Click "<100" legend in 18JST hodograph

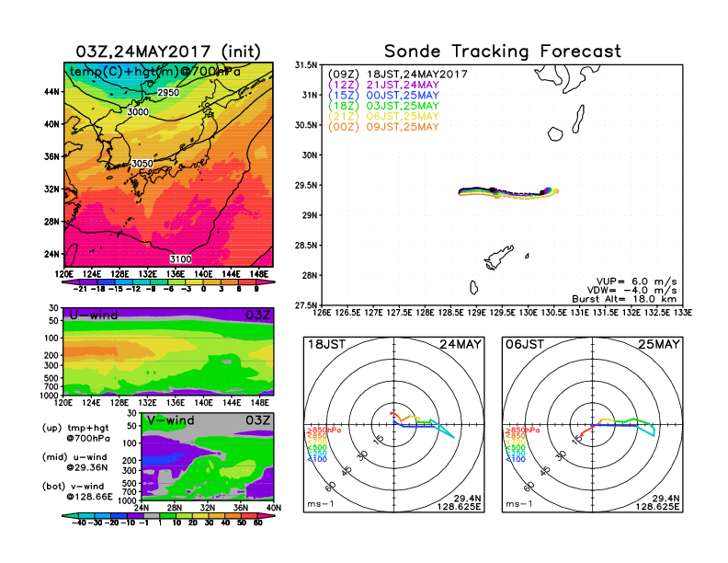tap(317, 459)
